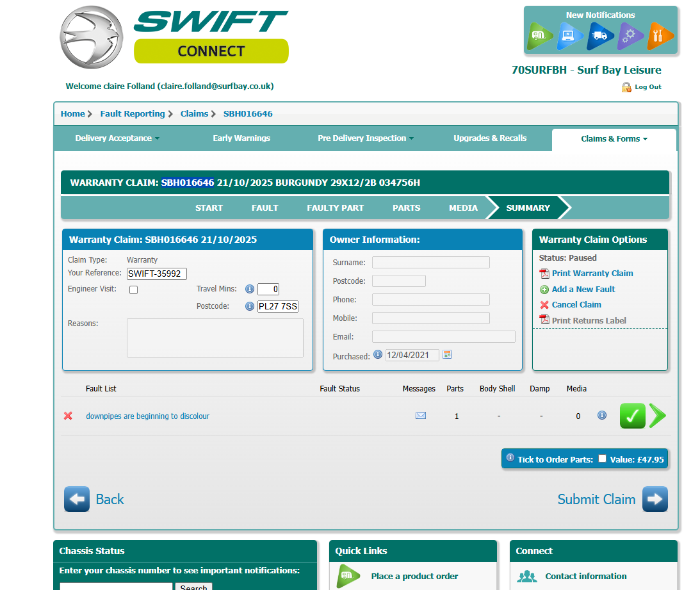The image size is (700, 590).
Task: Click the Purchased date field
Action: click(412, 355)
